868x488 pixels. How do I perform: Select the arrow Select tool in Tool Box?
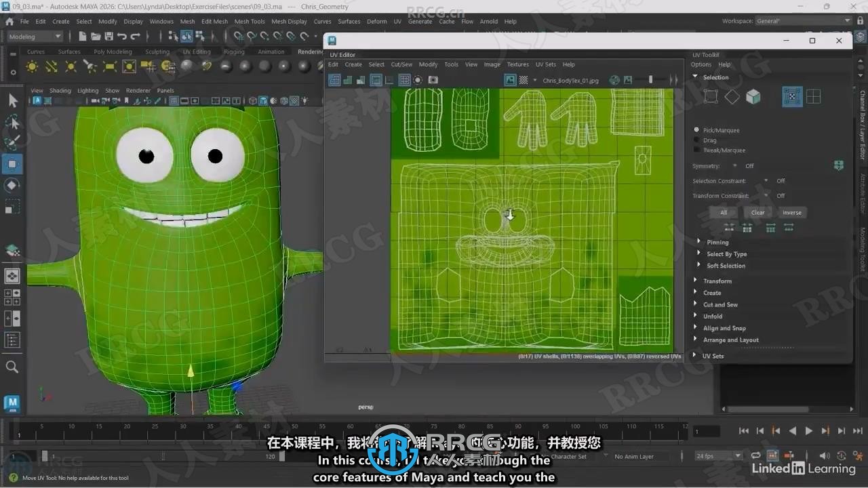pyautogui.click(x=12, y=100)
